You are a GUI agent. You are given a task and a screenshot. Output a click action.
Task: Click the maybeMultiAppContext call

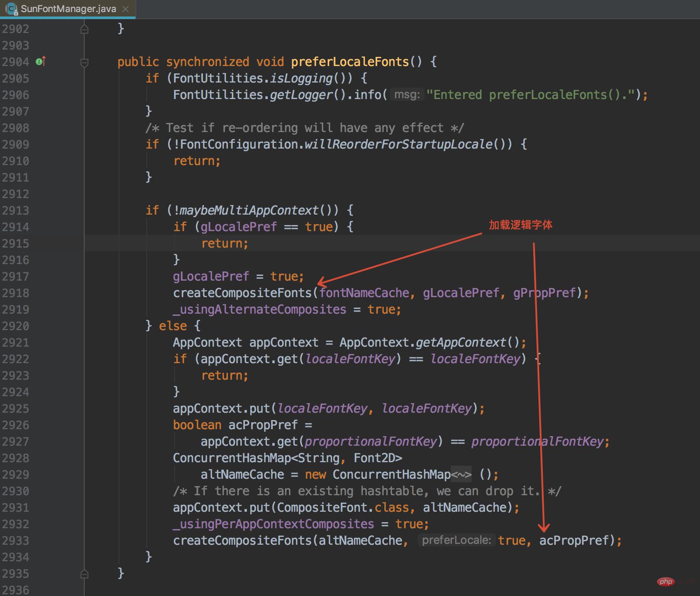[249, 210]
